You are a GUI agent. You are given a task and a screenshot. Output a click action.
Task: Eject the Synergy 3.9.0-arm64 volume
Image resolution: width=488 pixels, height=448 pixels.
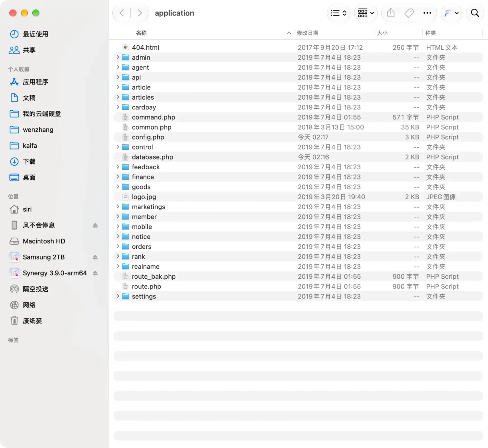(95, 273)
